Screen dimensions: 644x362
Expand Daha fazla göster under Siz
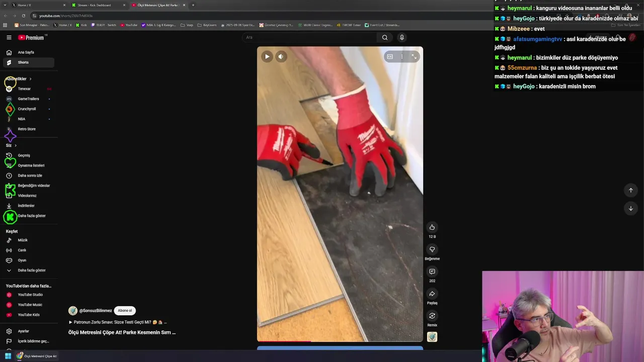pyautogui.click(x=28, y=216)
